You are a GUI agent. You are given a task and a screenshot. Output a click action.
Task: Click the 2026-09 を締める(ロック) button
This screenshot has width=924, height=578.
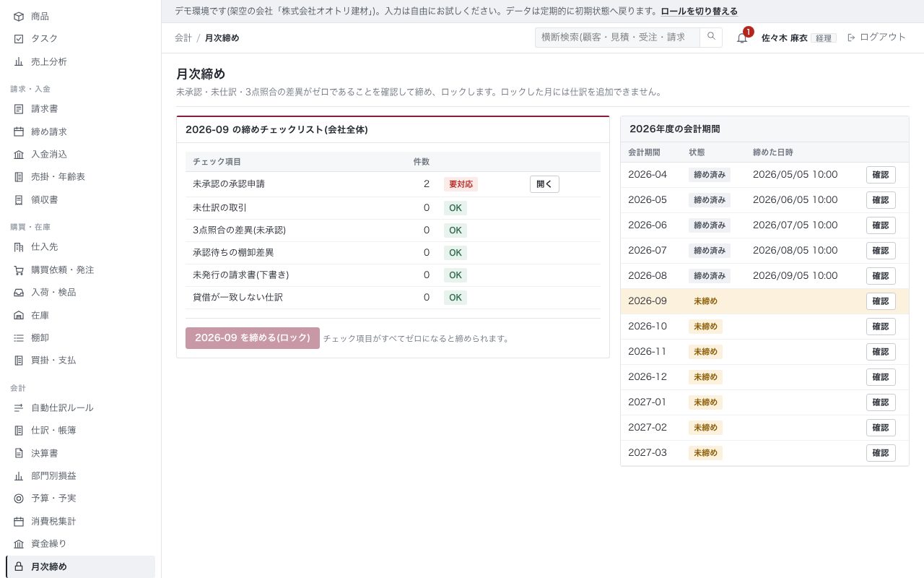pyautogui.click(x=253, y=338)
